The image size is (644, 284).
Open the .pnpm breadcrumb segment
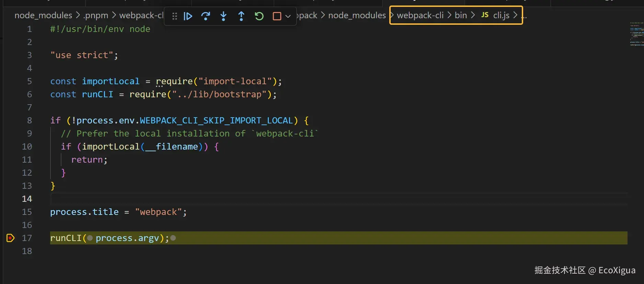[95, 15]
